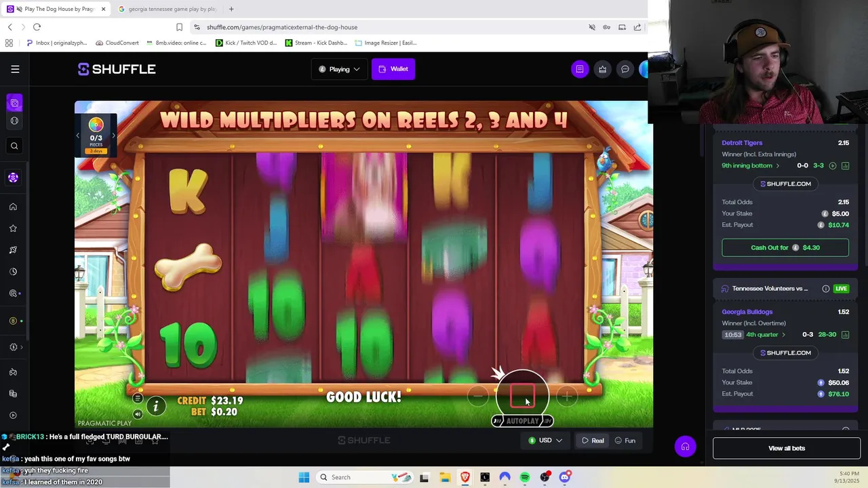Show info for Tennessee Volunteers bet

pos(825,289)
